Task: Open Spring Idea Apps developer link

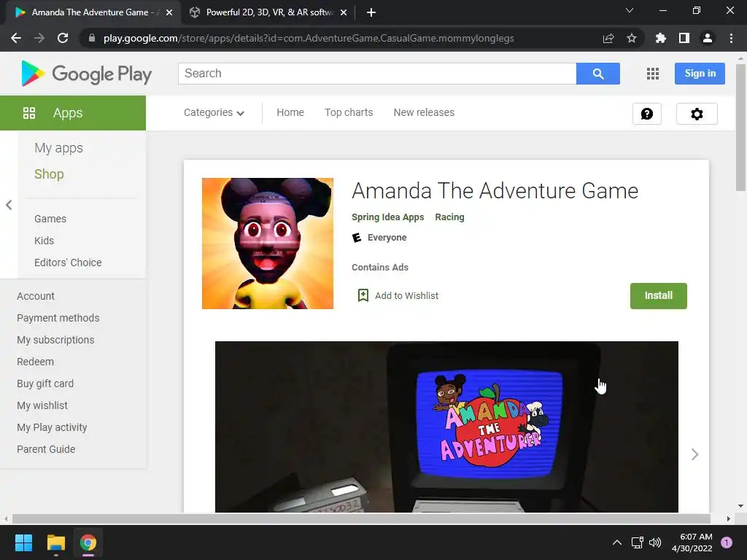Action: coord(388,217)
